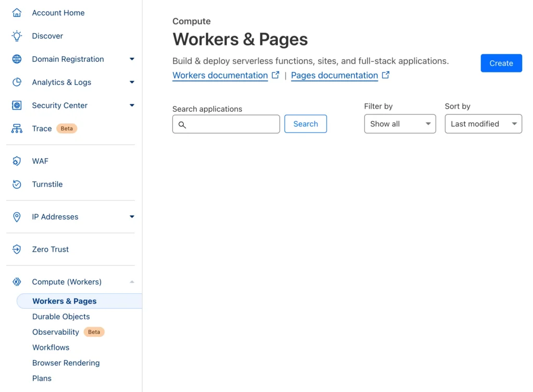Expand the Analytics & Logs arrow
This screenshot has height=392, width=533.
click(x=132, y=82)
